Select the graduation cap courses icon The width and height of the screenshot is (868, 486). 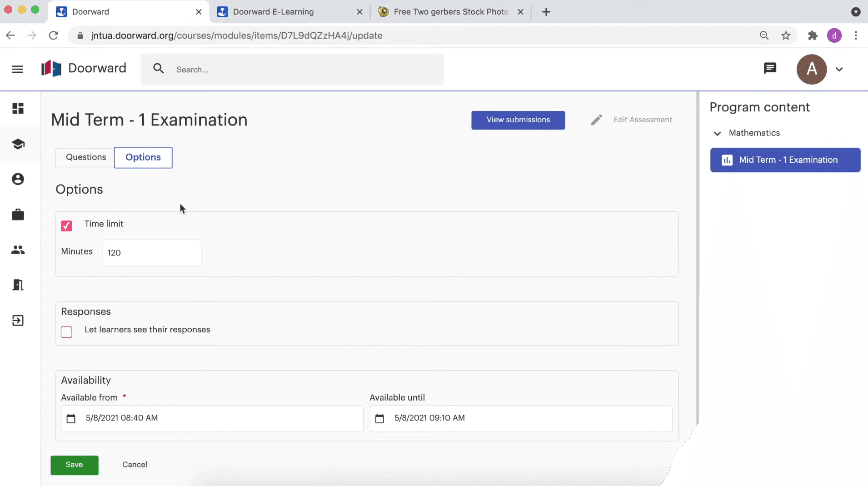(x=18, y=144)
